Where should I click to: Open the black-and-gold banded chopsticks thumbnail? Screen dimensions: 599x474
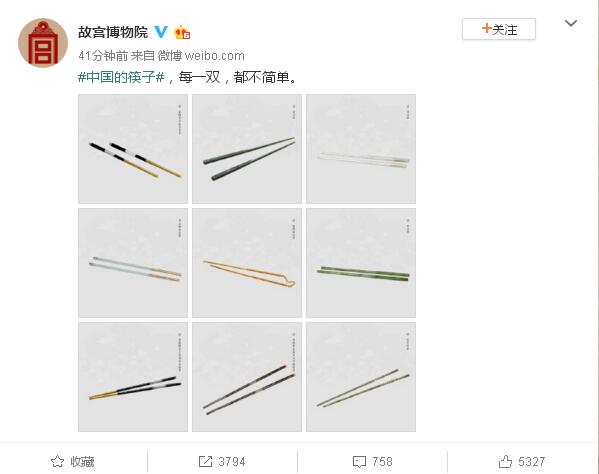click(133, 149)
